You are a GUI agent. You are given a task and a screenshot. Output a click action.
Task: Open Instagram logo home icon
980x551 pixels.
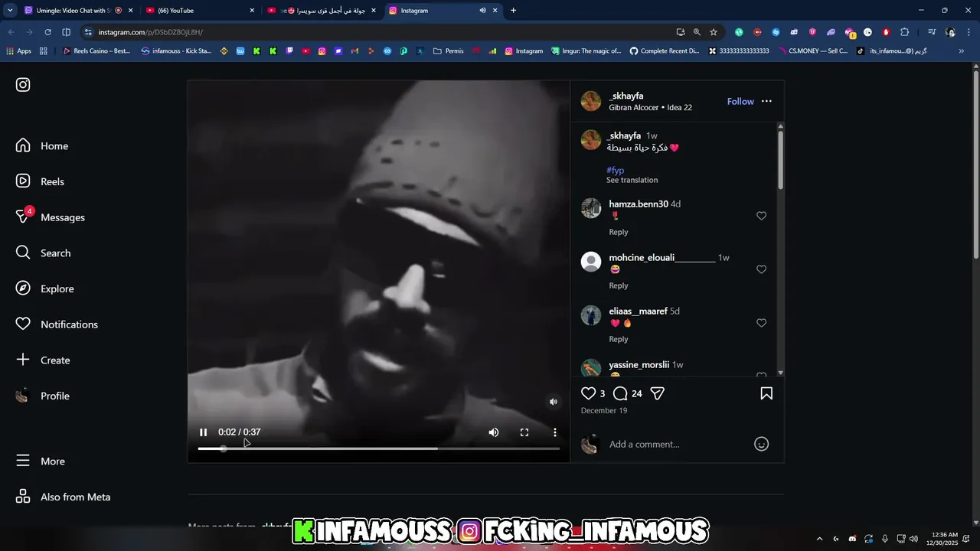click(x=23, y=85)
